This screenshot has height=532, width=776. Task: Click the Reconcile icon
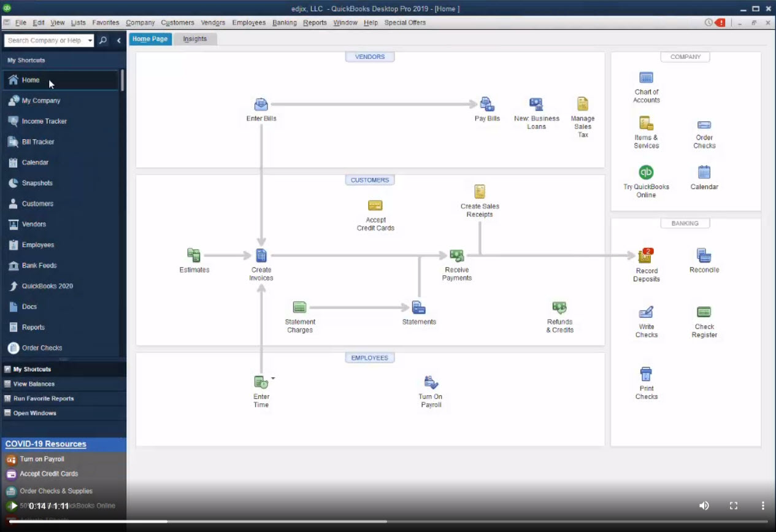(703, 255)
